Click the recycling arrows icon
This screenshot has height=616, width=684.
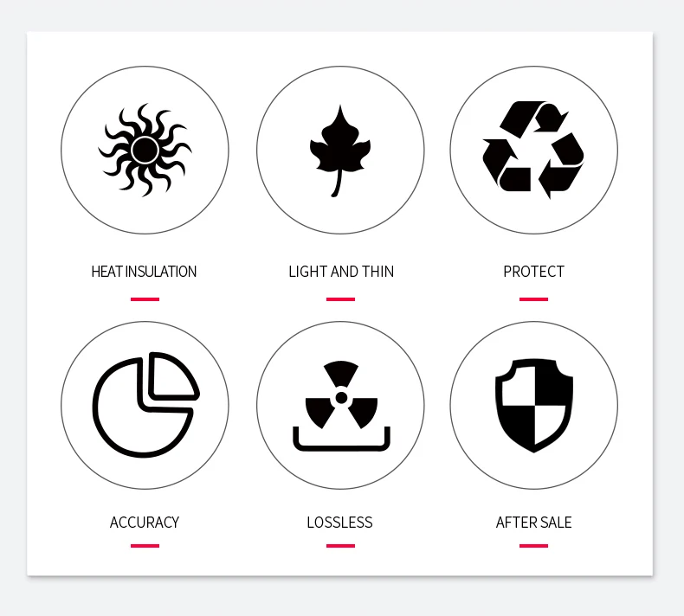[533, 150]
